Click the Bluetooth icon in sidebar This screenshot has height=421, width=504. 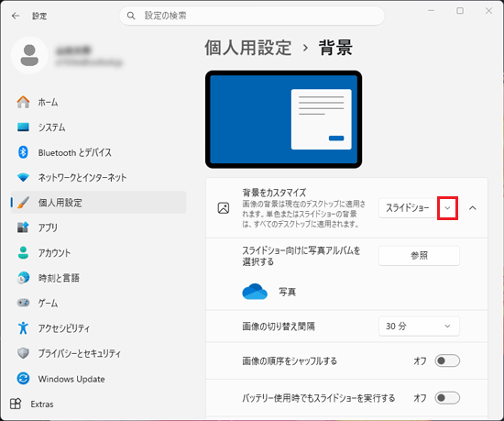click(23, 152)
